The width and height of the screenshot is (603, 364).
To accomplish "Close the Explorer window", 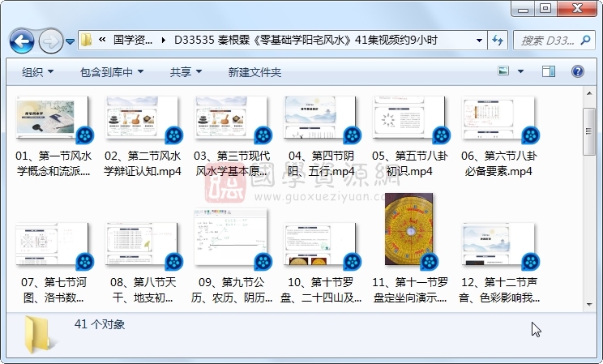I will tap(576, 8).
